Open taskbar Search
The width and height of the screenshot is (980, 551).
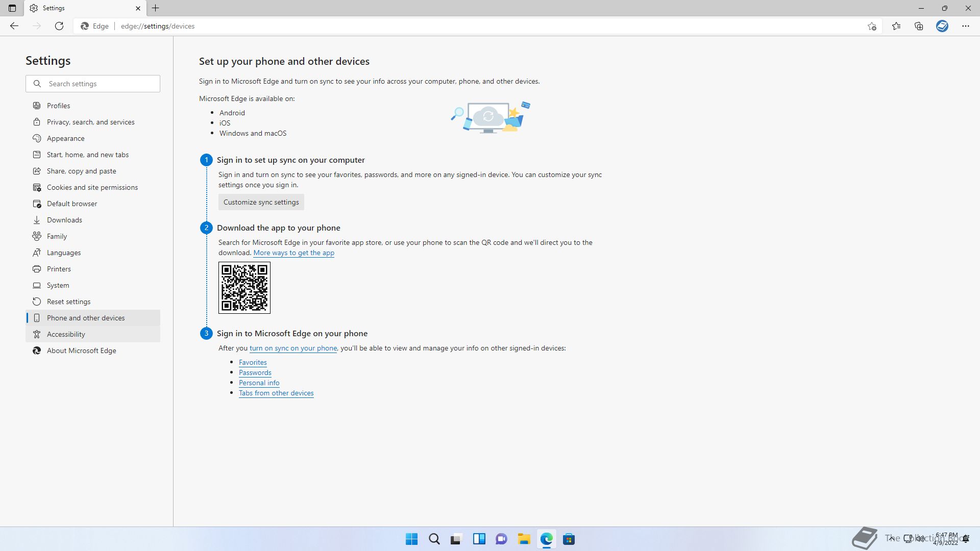click(434, 539)
